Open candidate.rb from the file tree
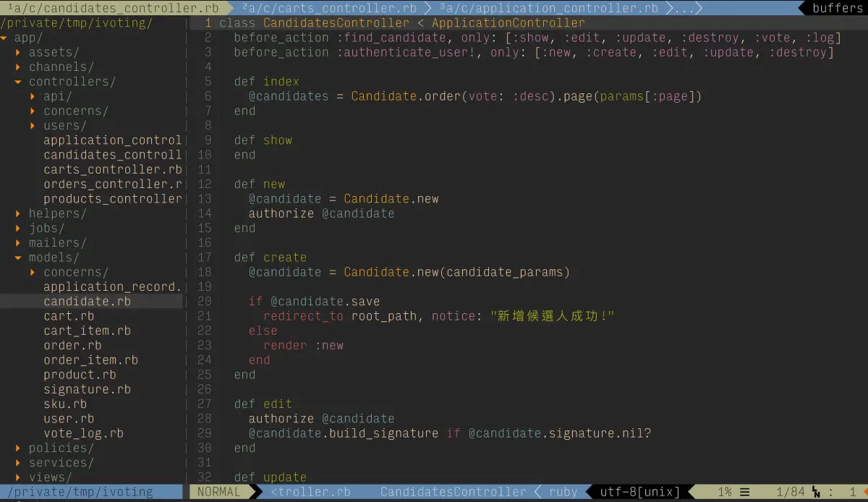This screenshot has width=868, height=502. click(x=87, y=301)
